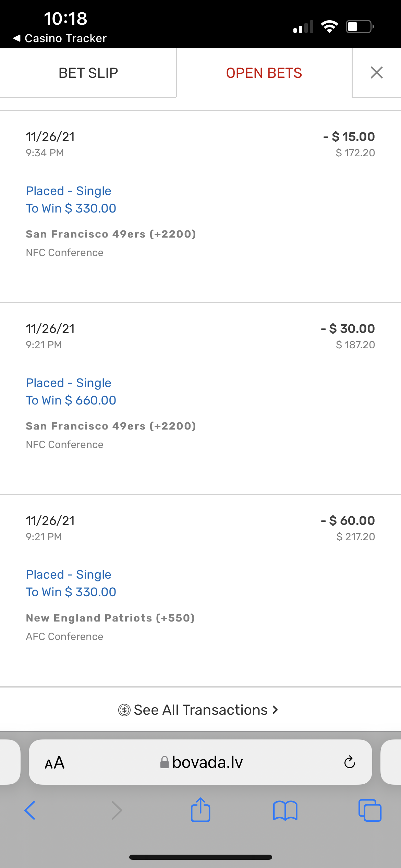Screen dimensions: 401x868
Task: Open See All Transactions link
Action: click(x=200, y=710)
